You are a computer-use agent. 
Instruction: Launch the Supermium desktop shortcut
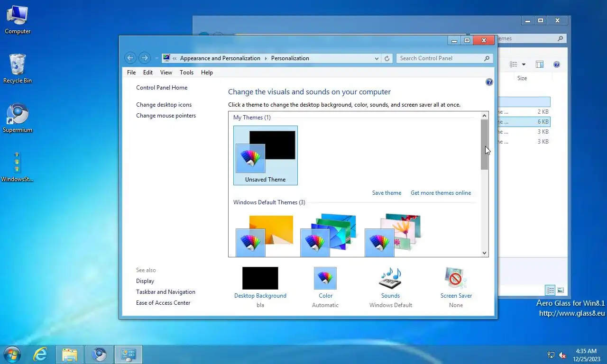[x=18, y=118]
